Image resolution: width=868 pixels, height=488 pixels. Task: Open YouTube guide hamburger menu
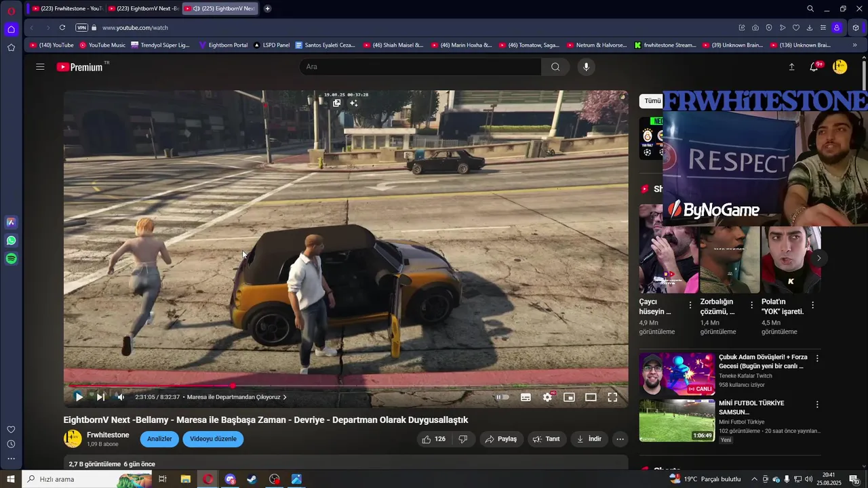click(x=40, y=66)
